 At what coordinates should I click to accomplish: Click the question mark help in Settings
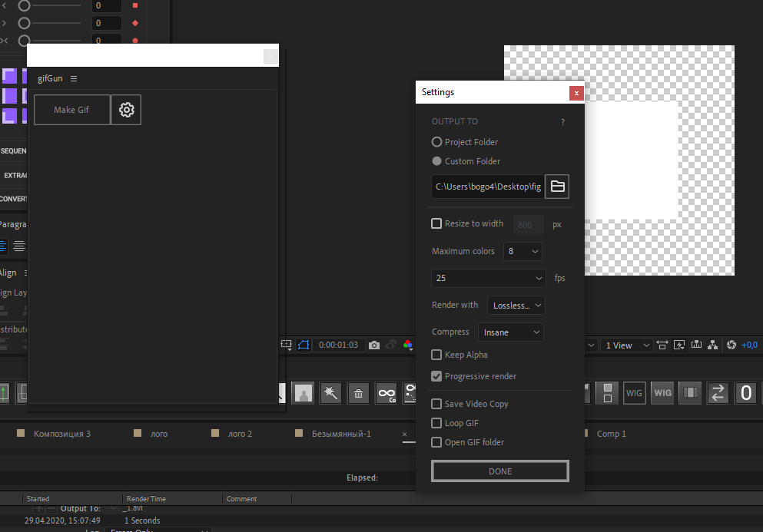563,122
